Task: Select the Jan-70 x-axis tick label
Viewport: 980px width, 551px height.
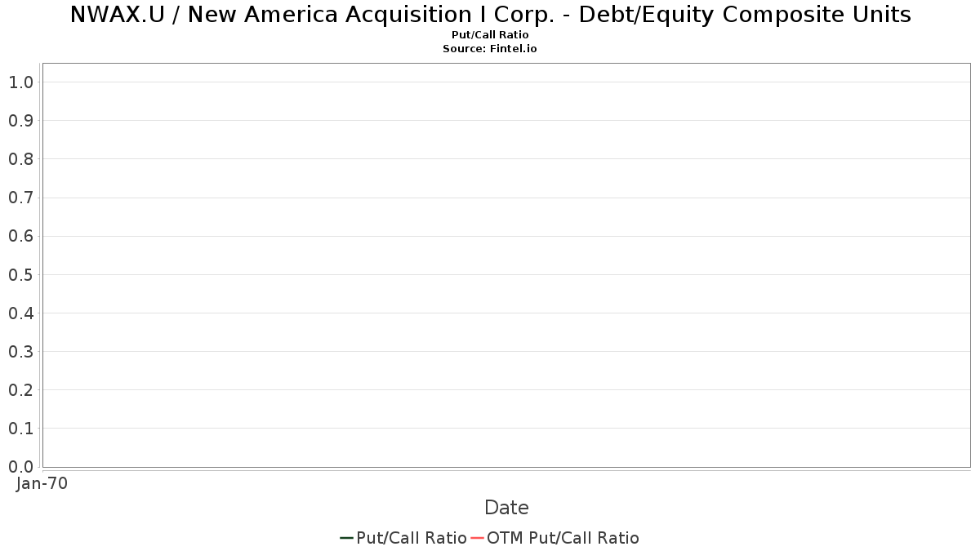Action: tap(42, 484)
